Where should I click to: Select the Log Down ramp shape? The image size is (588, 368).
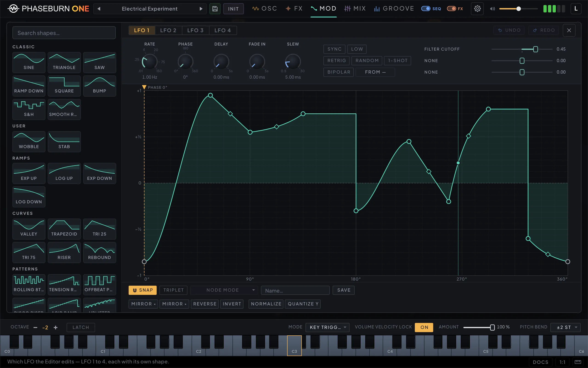click(29, 197)
